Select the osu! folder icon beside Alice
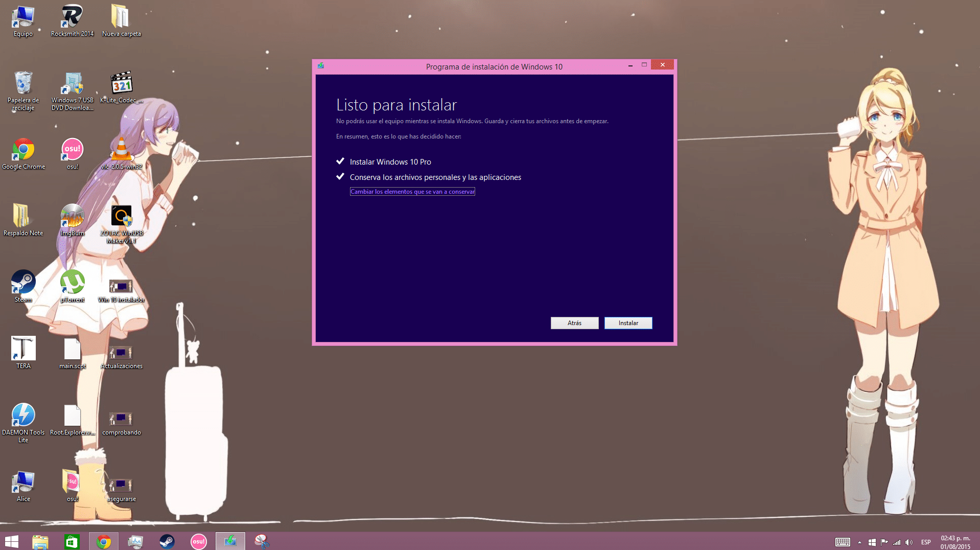This screenshot has height=550, width=980. (x=72, y=486)
